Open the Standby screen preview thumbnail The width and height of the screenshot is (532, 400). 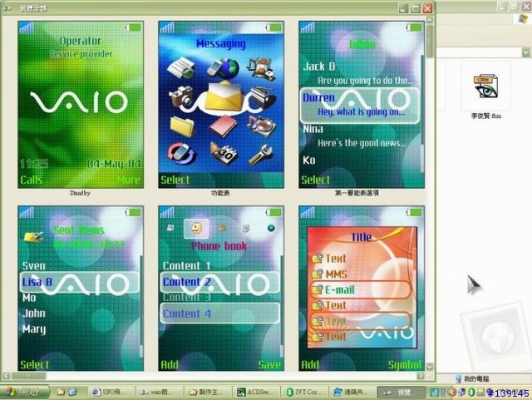(81, 105)
